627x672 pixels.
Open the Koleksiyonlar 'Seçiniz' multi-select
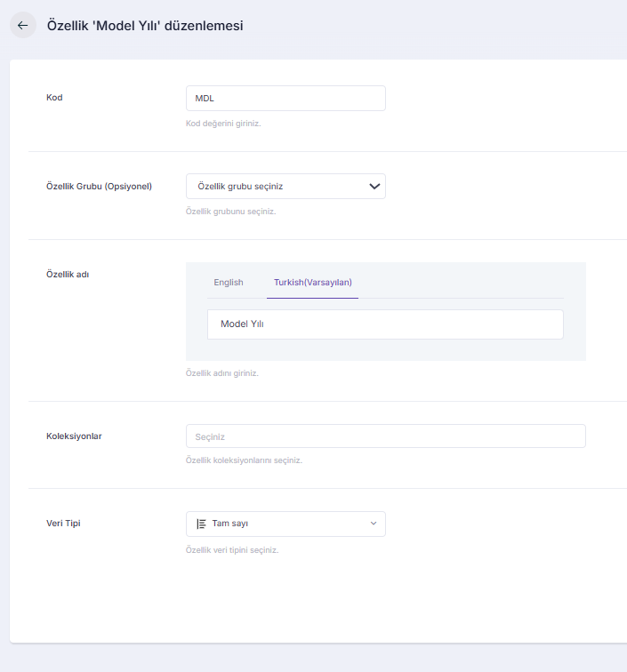[x=385, y=436]
